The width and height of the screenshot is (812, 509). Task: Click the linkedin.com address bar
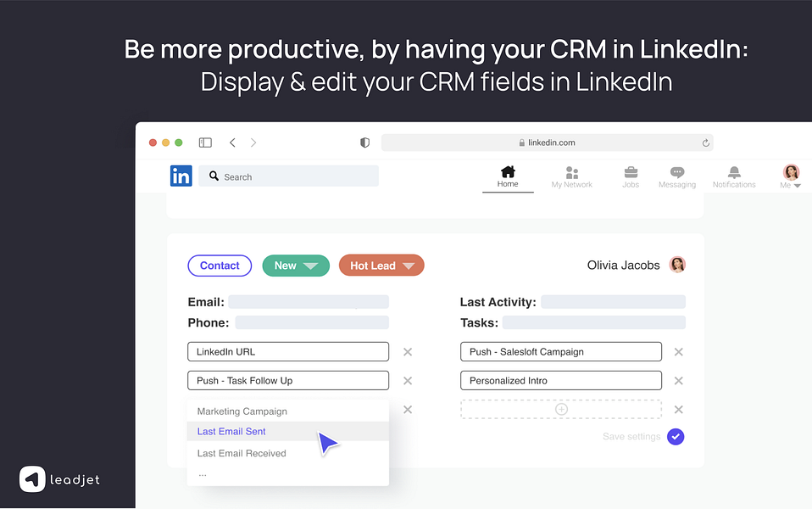point(547,143)
